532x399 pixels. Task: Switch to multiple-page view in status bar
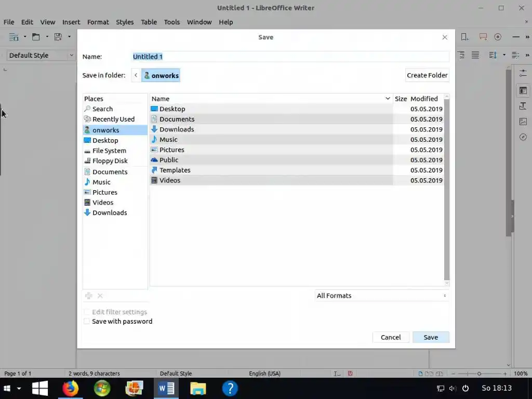(x=429, y=374)
